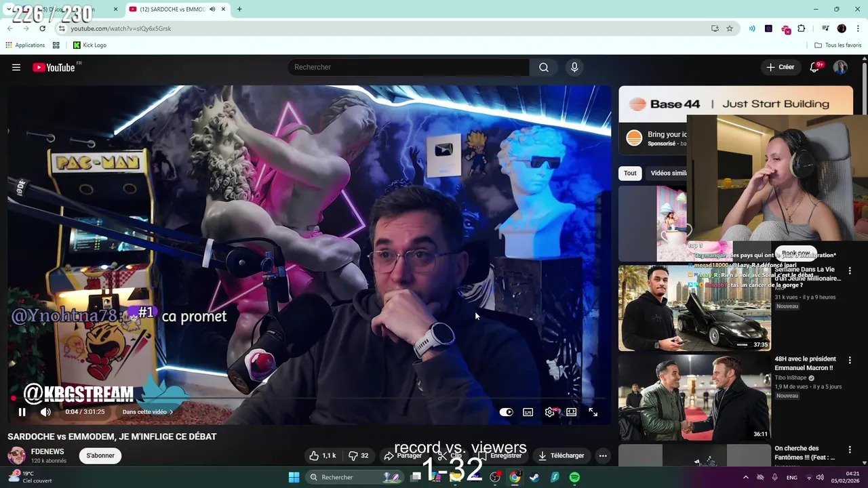Viewport: 868px width, 488px height.
Task: Start voice search with microphone icon
Action: 574,67
